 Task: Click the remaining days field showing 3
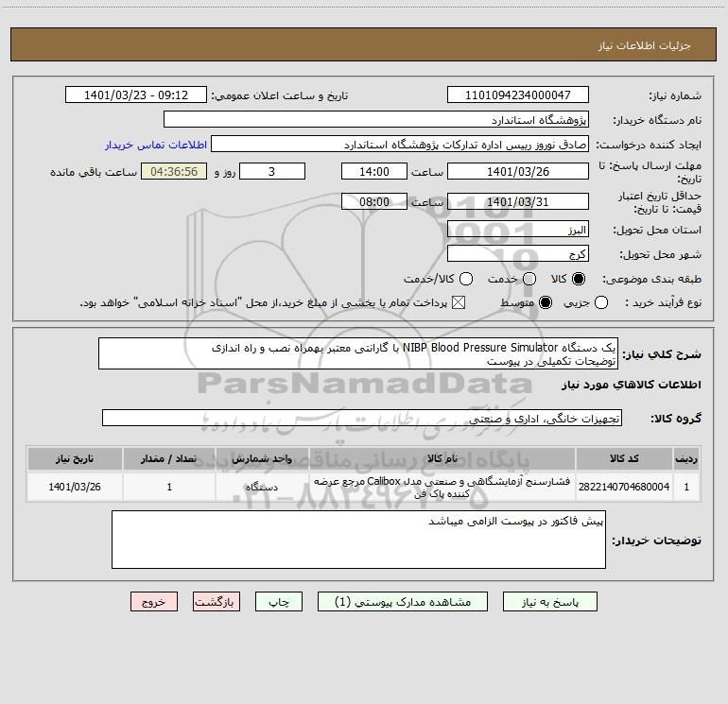point(272,171)
